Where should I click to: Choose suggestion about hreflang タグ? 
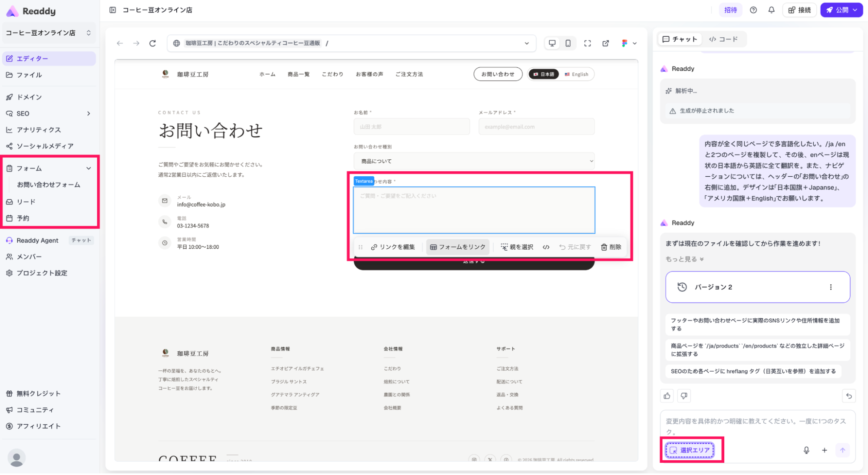point(753,371)
